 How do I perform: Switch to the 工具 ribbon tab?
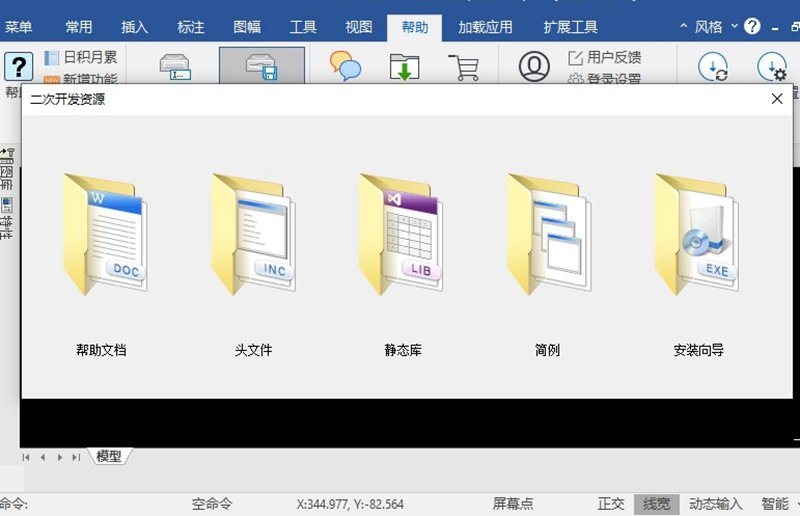pyautogui.click(x=303, y=27)
